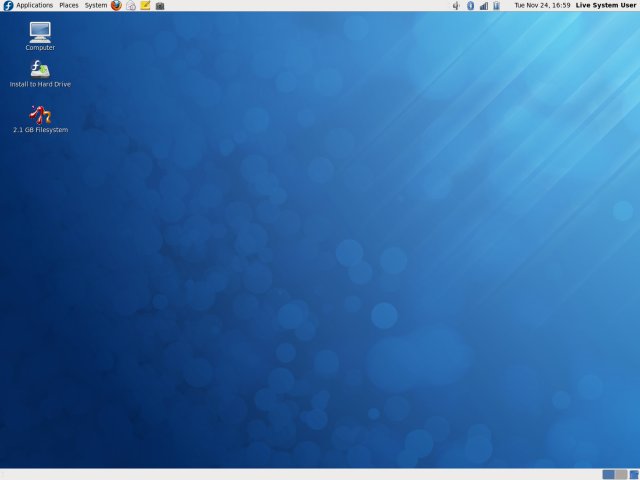Click the dark briefcase launcher in the panel

[x=160, y=6]
